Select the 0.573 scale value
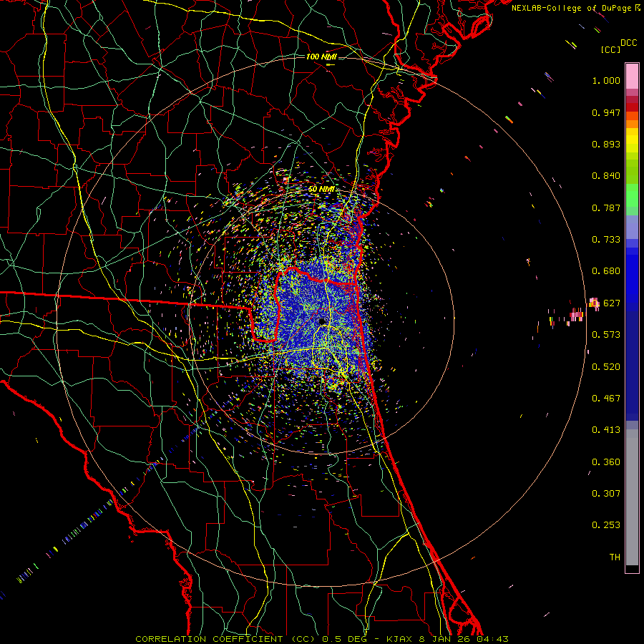This screenshot has width=644, height=644. (x=606, y=335)
